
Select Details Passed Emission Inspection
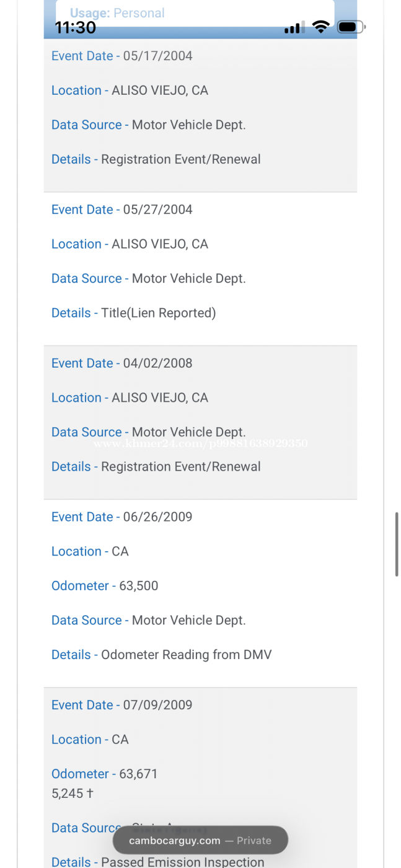[157, 862]
